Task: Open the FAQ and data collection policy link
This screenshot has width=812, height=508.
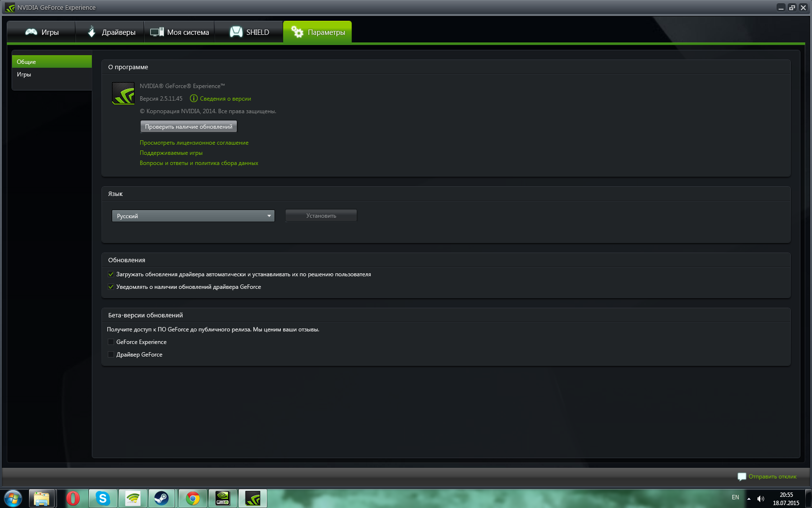Action: click(x=199, y=163)
